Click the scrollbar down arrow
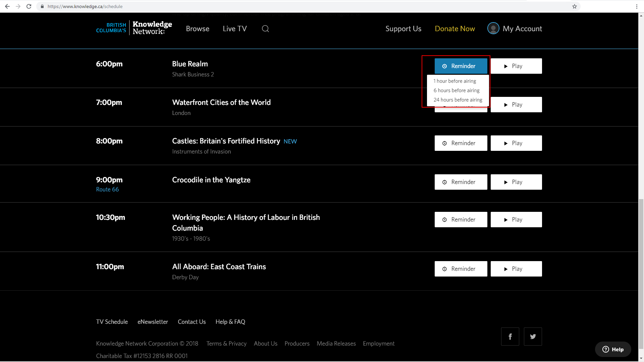The width and height of the screenshot is (644, 362). pos(641,359)
